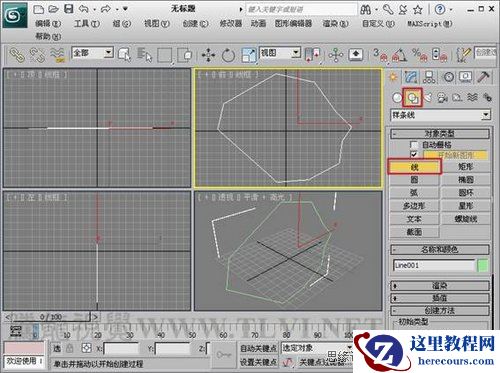Image resolution: width=500 pixels, height=373 pixels.
Task: Click the Select and Manipulate icon
Action: tap(336, 55)
